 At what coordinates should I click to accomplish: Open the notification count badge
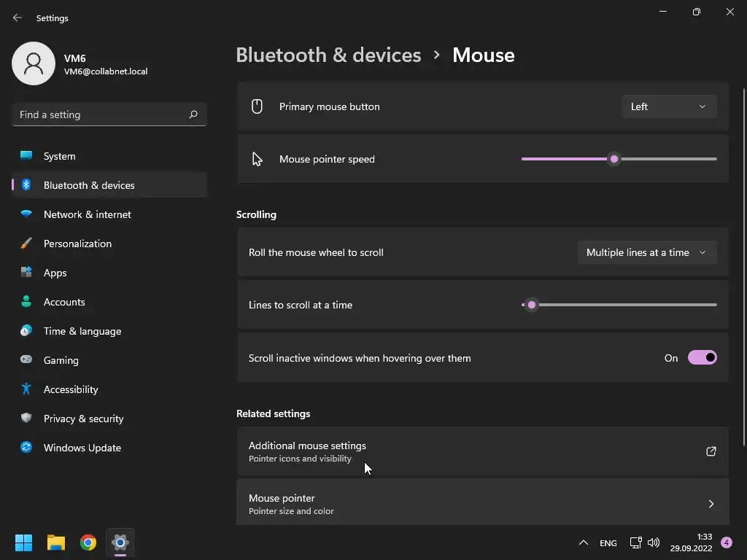point(726,542)
